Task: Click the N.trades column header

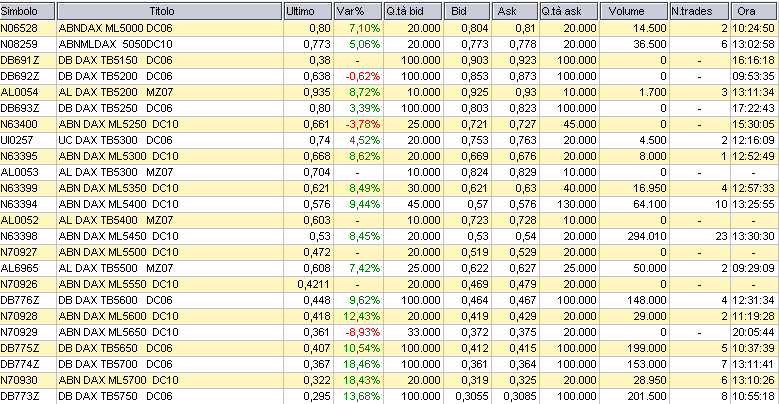Action: [x=699, y=11]
